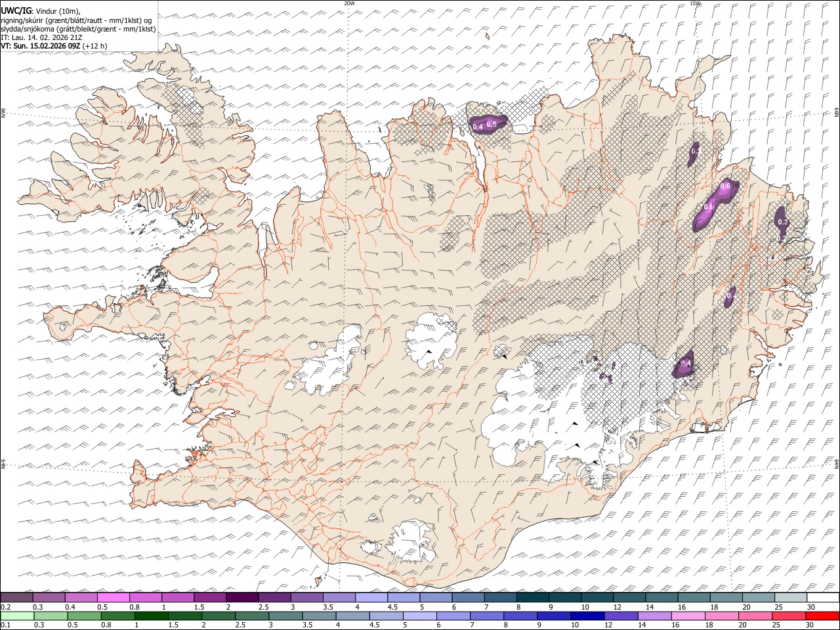Select the darkest purple swatch between 2 and 2.5

[x=242, y=597]
